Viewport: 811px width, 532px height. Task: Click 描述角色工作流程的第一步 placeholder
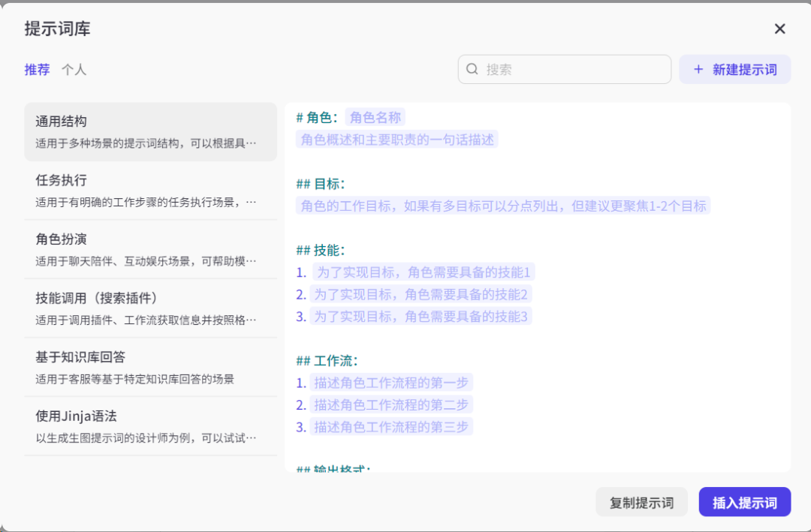(x=391, y=383)
